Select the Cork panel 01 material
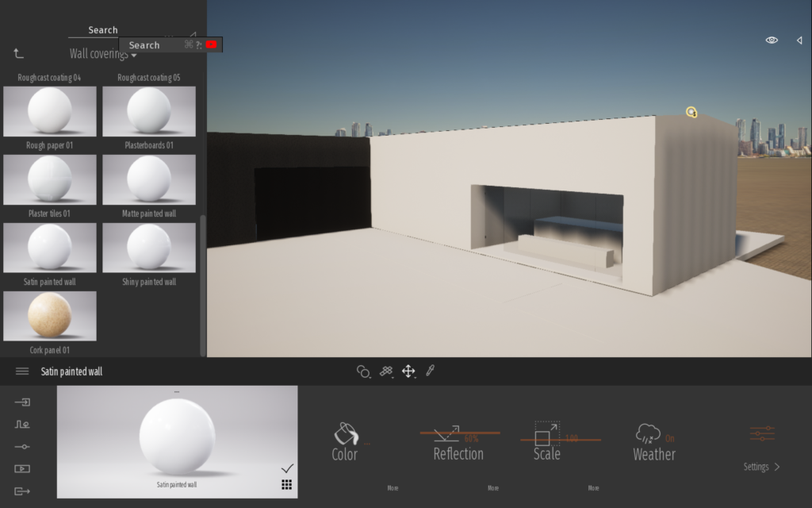 pos(50,316)
